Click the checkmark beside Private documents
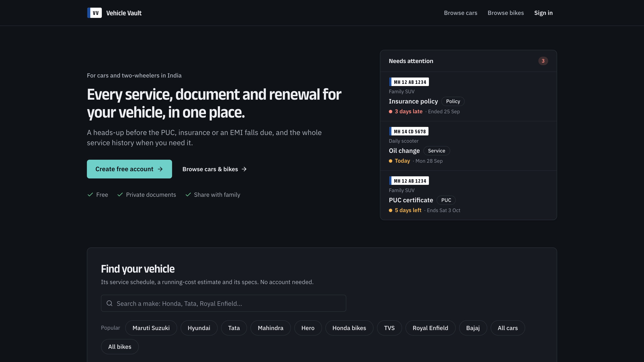Image resolution: width=644 pixels, height=362 pixels. coord(120,194)
